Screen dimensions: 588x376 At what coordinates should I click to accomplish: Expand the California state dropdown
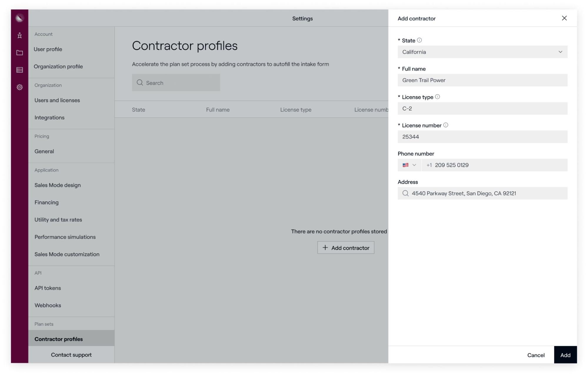(482, 52)
